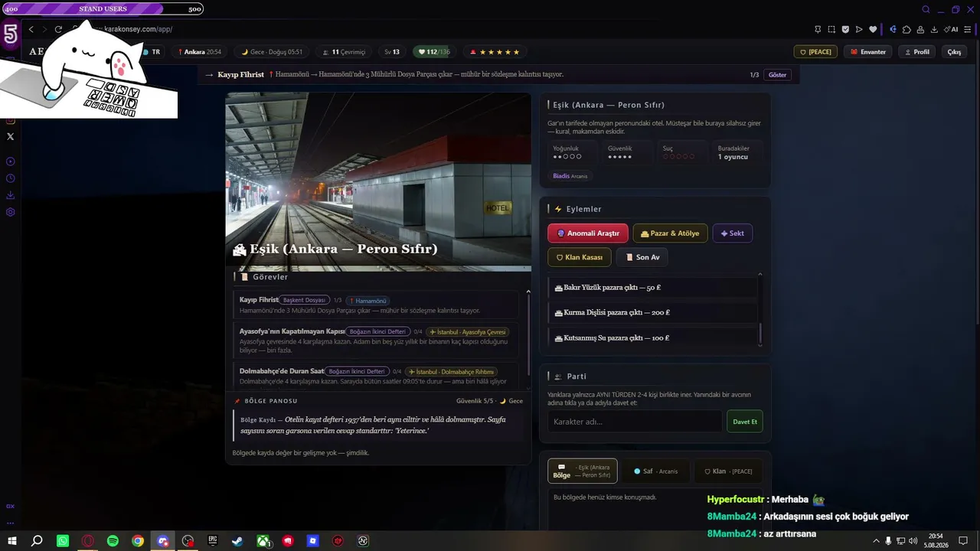Image resolution: width=980 pixels, height=551 pixels.
Task: Open Epic Games Launcher from taskbar
Action: [x=213, y=541]
